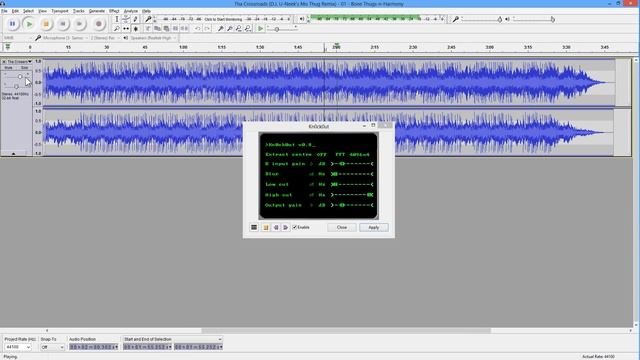Click the Play-at-speed green arrow
Image resolution: width=640 pixels, height=360 pixels.
point(260,29)
